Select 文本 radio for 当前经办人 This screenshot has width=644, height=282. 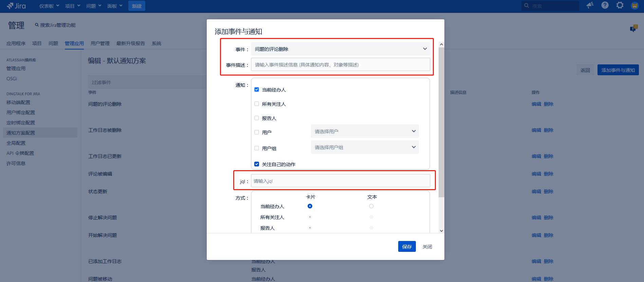(x=371, y=206)
